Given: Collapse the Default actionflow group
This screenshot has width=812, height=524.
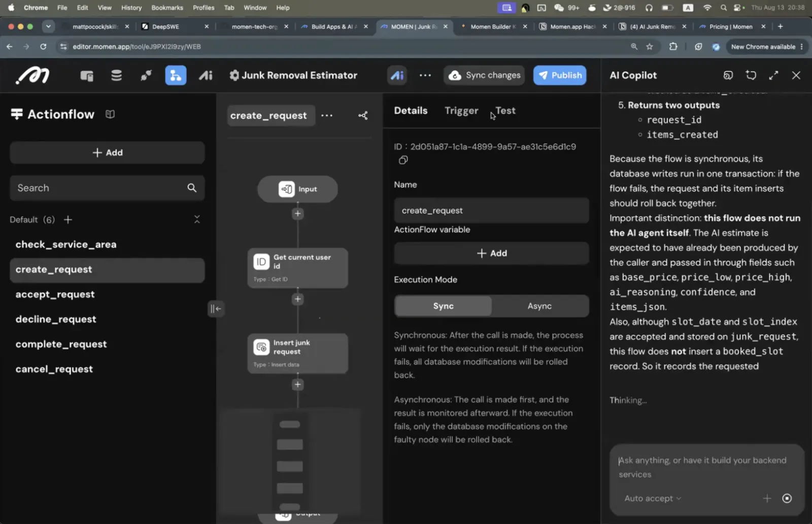Looking at the screenshot, I should coord(197,219).
